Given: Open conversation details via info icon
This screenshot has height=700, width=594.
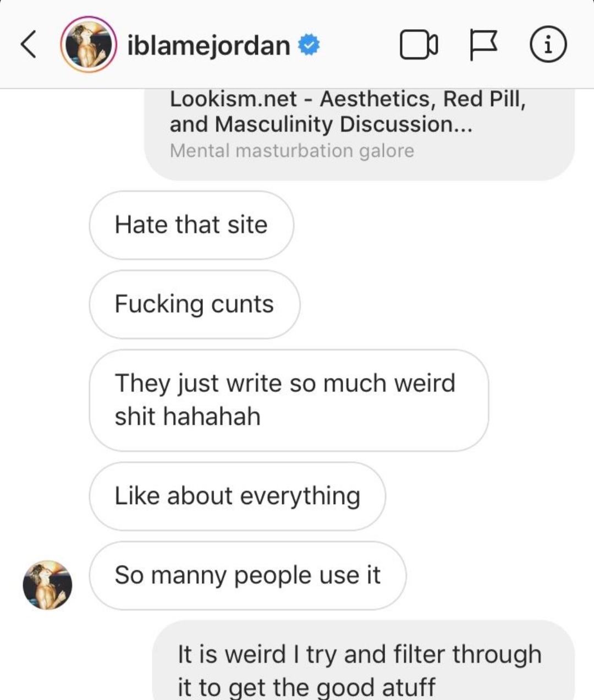Looking at the screenshot, I should [548, 45].
